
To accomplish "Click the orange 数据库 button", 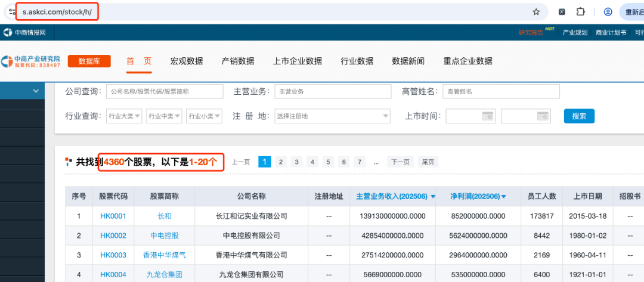I will click(x=89, y=61).
